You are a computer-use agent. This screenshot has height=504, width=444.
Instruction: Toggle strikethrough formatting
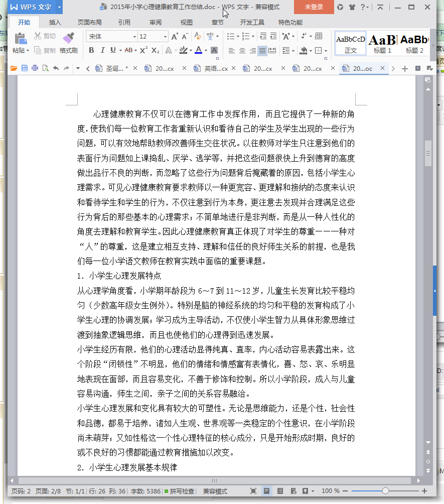pos(128,50)
